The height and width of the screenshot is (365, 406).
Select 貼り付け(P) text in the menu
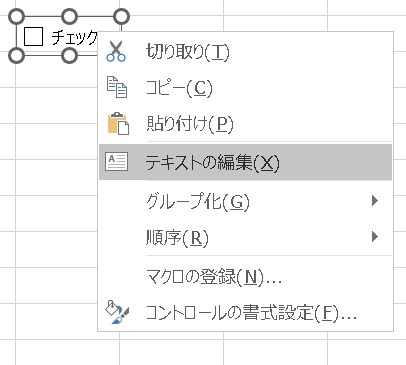(190, 124)
